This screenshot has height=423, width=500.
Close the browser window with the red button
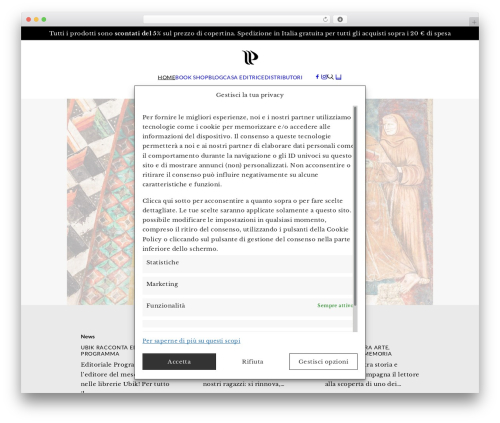(x=29, y=19)
